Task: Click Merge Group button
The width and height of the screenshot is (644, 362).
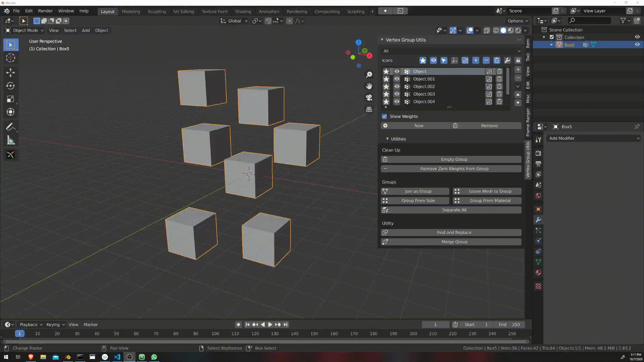Action: coord(451,242)
